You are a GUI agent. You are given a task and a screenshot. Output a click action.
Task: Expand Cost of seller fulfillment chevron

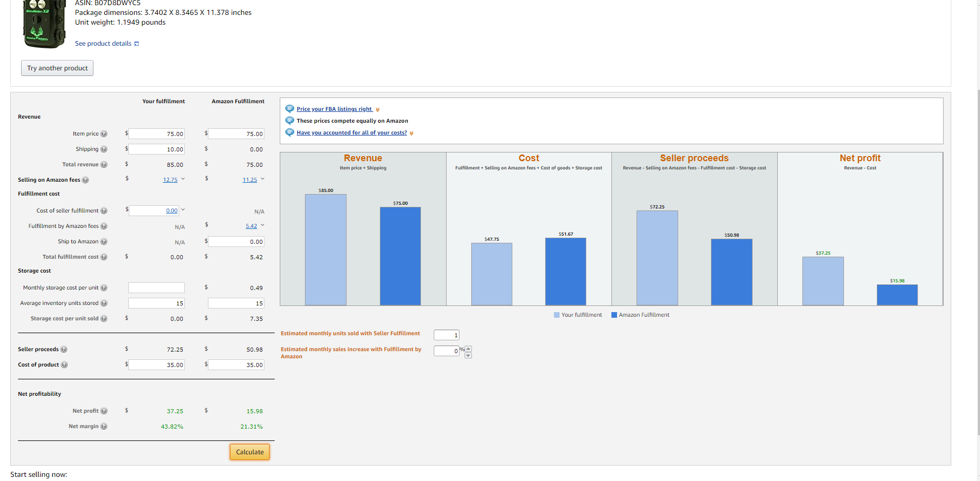(x=183, y=210)
